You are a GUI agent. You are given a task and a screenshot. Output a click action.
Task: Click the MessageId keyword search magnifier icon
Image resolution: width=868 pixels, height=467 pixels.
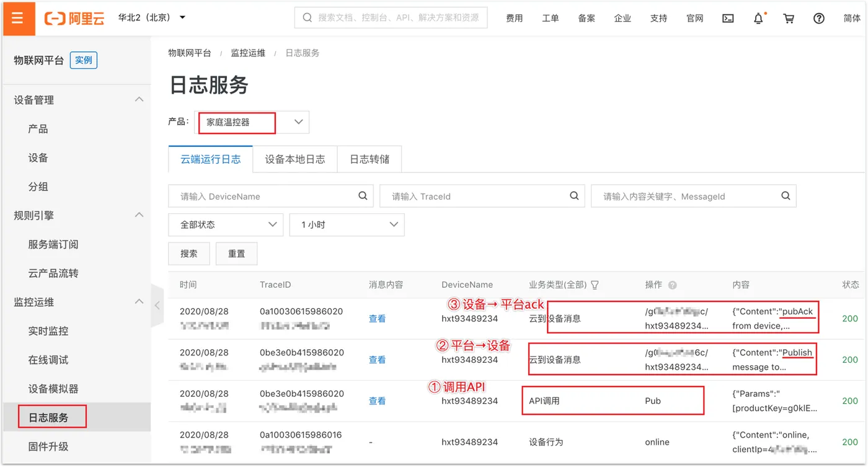pyautogui.click(x=786, y=196)
